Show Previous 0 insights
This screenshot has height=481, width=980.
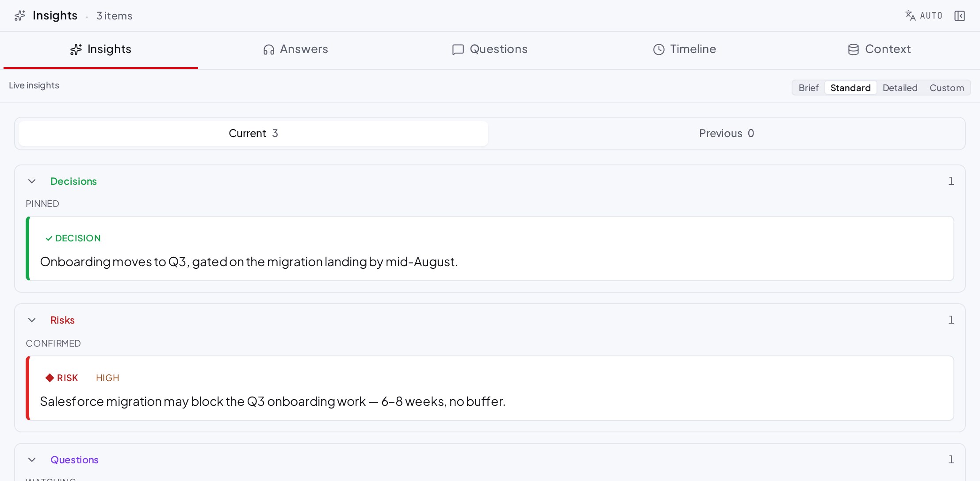pyautogui.click(x=727, y=134)
